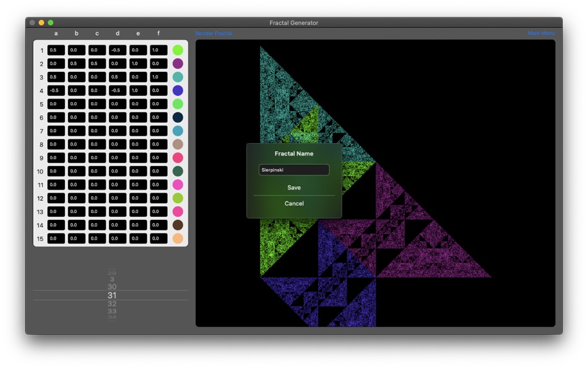The width and height of the screenshot is (588, 368).
Task: Edit row 3 column d field (0.5)
Action: 118,77
